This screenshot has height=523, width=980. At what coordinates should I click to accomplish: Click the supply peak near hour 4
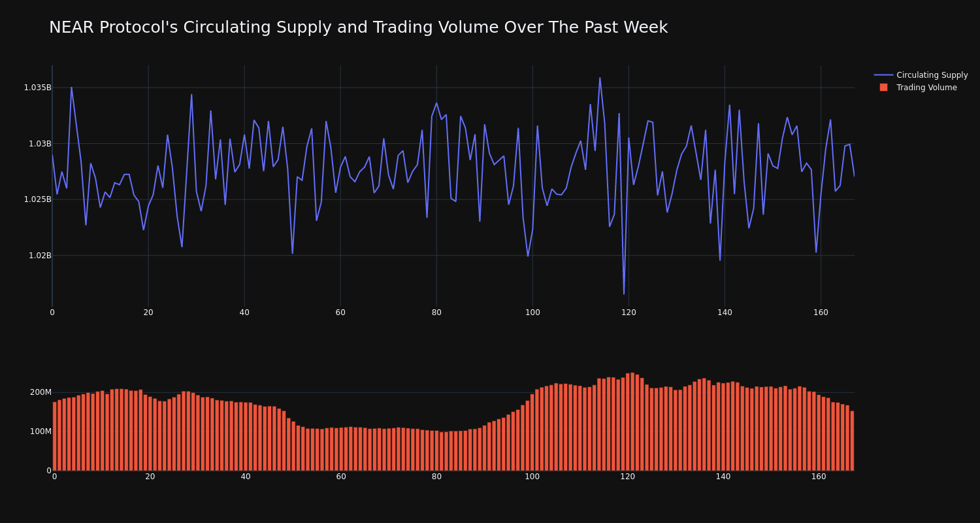point(71,87)
